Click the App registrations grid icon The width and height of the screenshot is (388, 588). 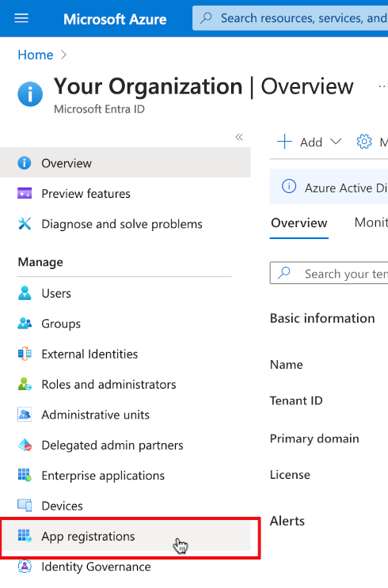[25, 536]
